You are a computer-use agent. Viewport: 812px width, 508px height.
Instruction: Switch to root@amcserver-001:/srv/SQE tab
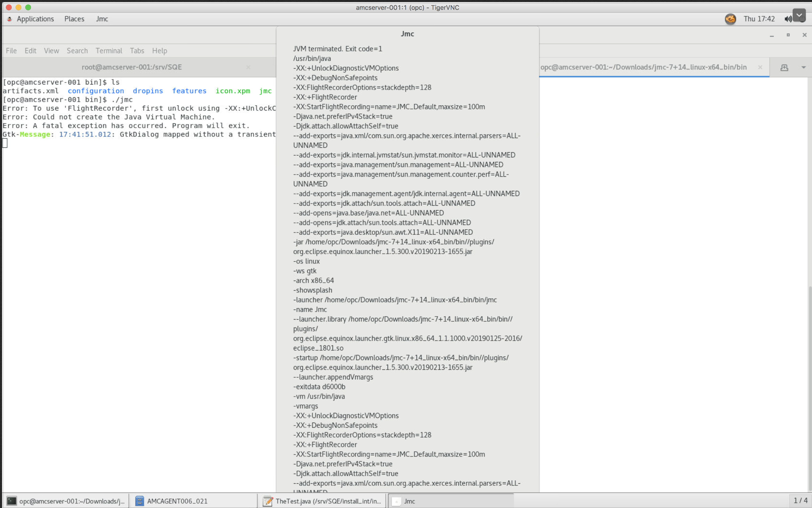click(132, 67)
